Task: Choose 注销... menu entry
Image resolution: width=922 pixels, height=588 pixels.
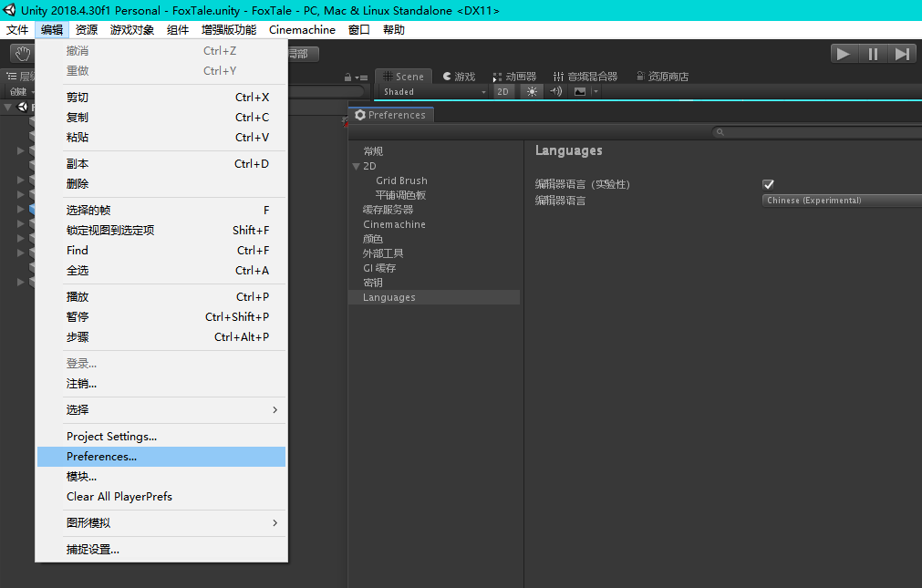Action: point(161,384)
